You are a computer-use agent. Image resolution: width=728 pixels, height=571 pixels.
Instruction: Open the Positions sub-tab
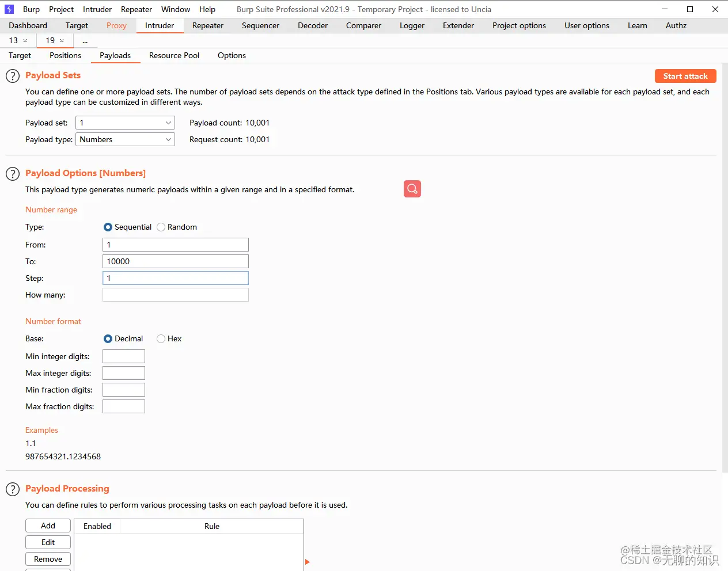[x=65, y=55]
